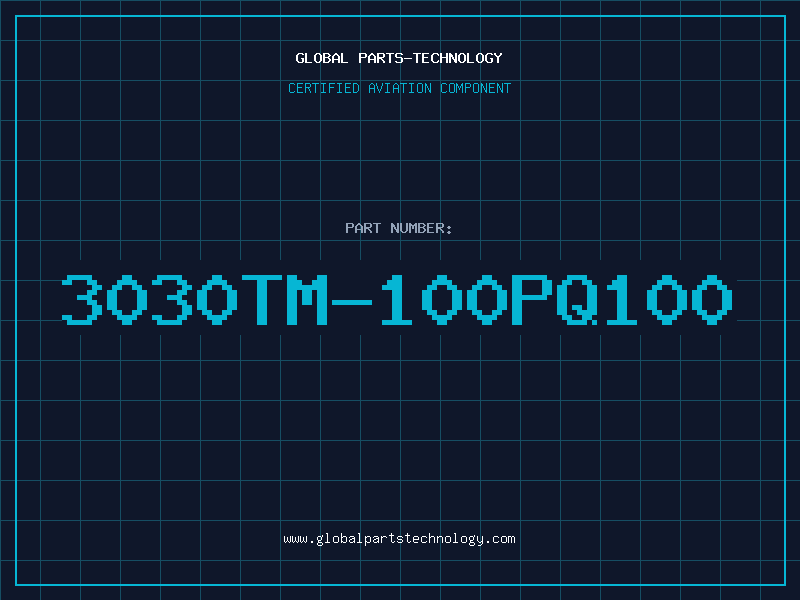The image size is (800, 600).
Task: Select the 'CERTIFIED AVIATION COMPONENT' subtitle
Action: [399, 88]
